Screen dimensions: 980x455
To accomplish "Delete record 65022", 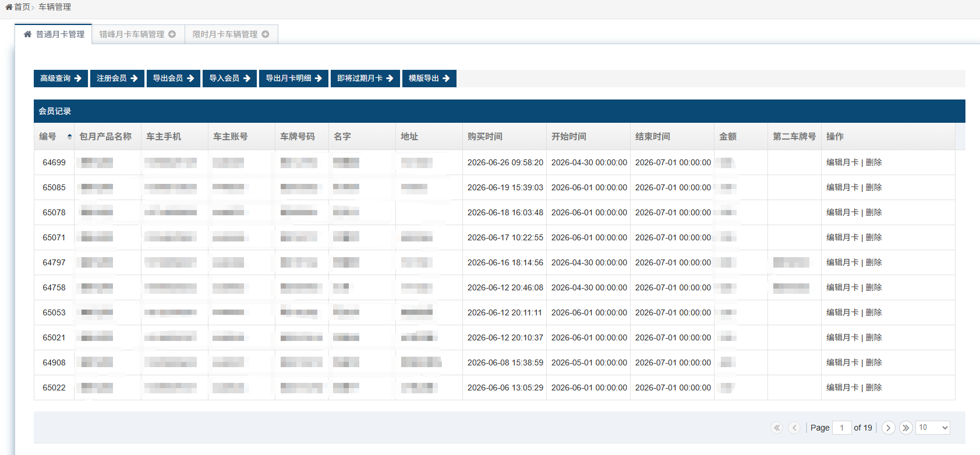I will (x=873, y=388).
